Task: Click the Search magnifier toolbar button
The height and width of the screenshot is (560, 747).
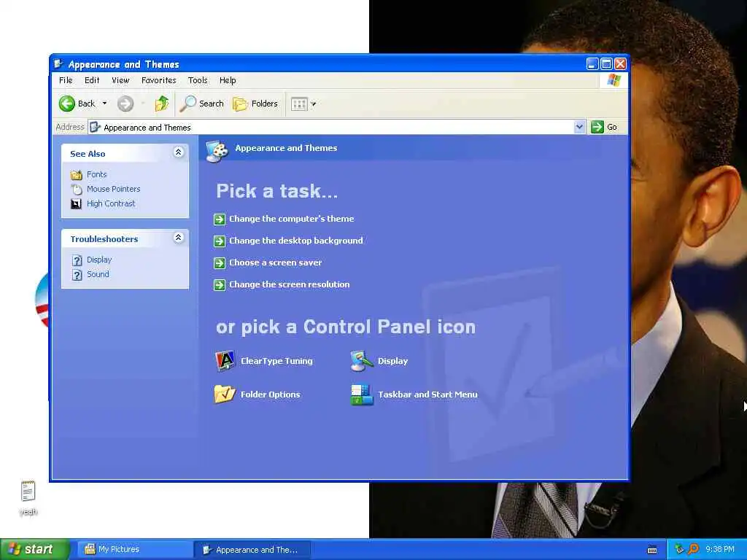Action: (x=201, y=104)
